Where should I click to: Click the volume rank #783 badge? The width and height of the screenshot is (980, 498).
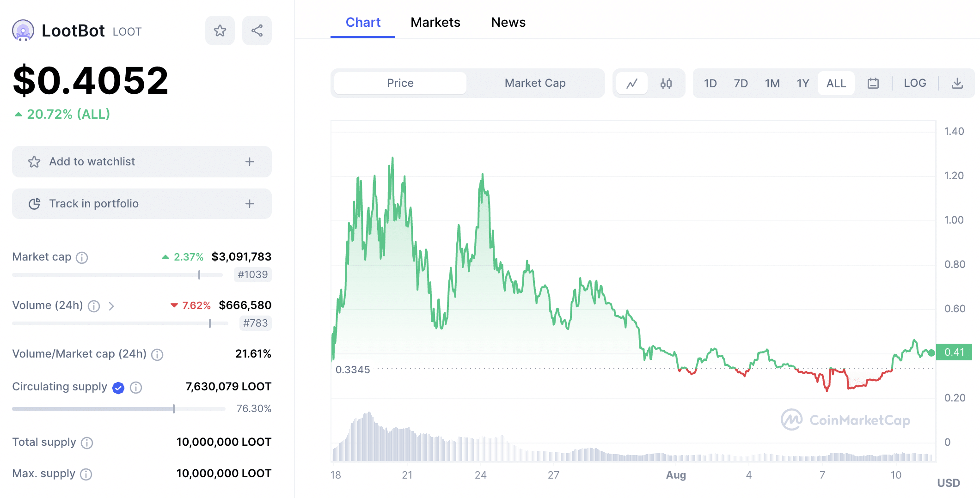point(255,323)
